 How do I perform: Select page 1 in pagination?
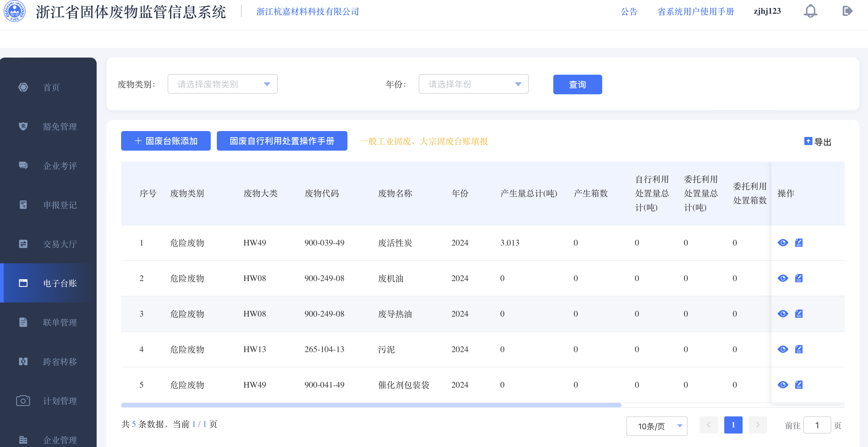733,425
